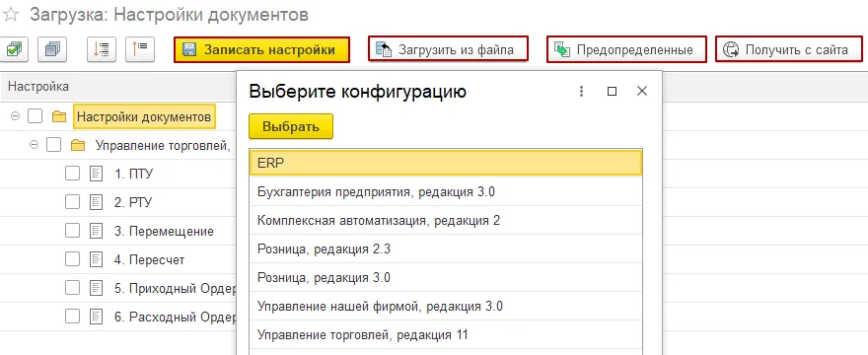The height and width of the screenshot is (355, 868).
Task: Click the Получить с сайта button
Action: [x=789, y=50]
